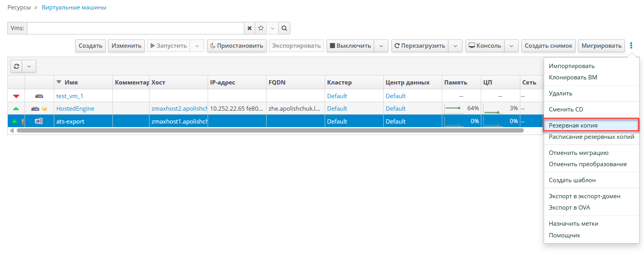Viewport: 644px width, 253px height.
Task: Click the gold crown icon on HostedEngine row
Action: 44,109
